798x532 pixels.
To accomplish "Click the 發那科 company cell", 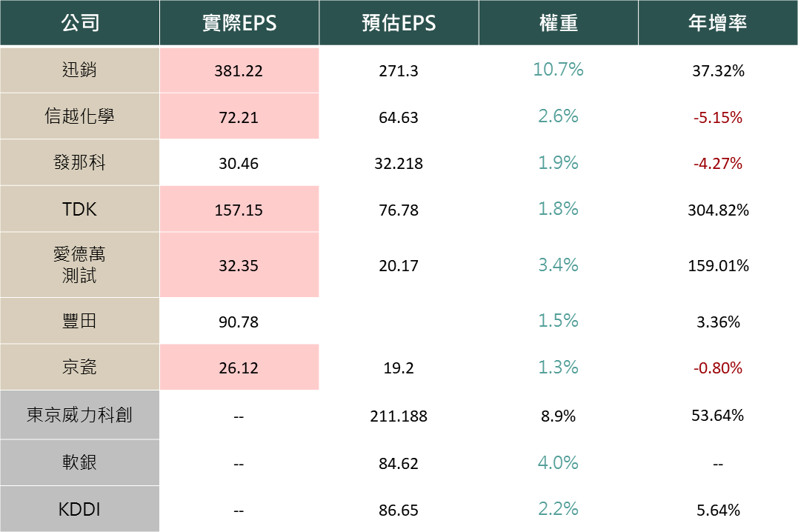I will [79, 163].
